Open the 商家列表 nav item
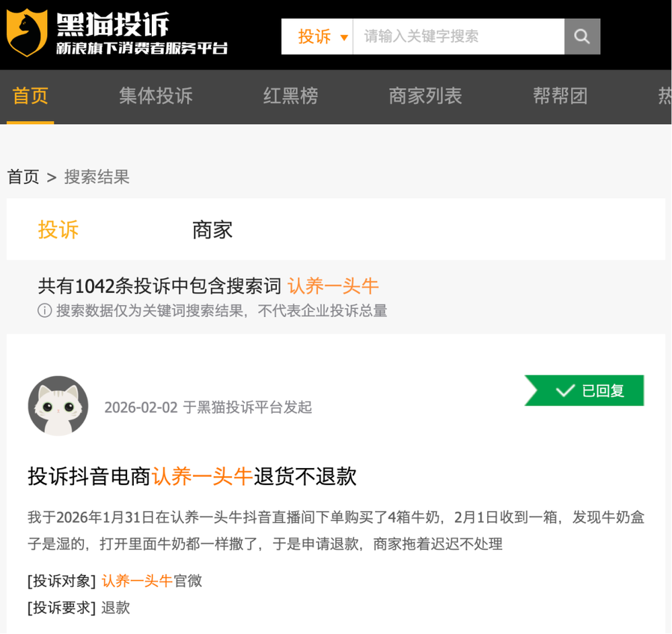 [x=425, y=96]
